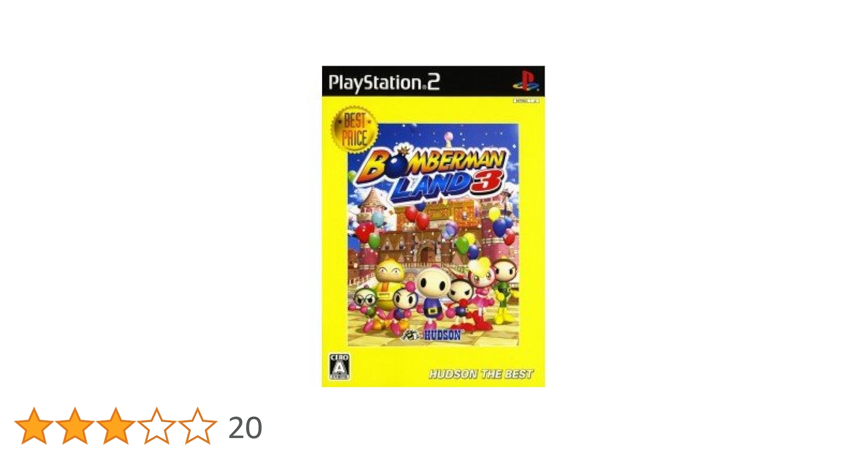Click the gold Best Price badge
This screenshot has height=454, width=868.
(354, 130)
